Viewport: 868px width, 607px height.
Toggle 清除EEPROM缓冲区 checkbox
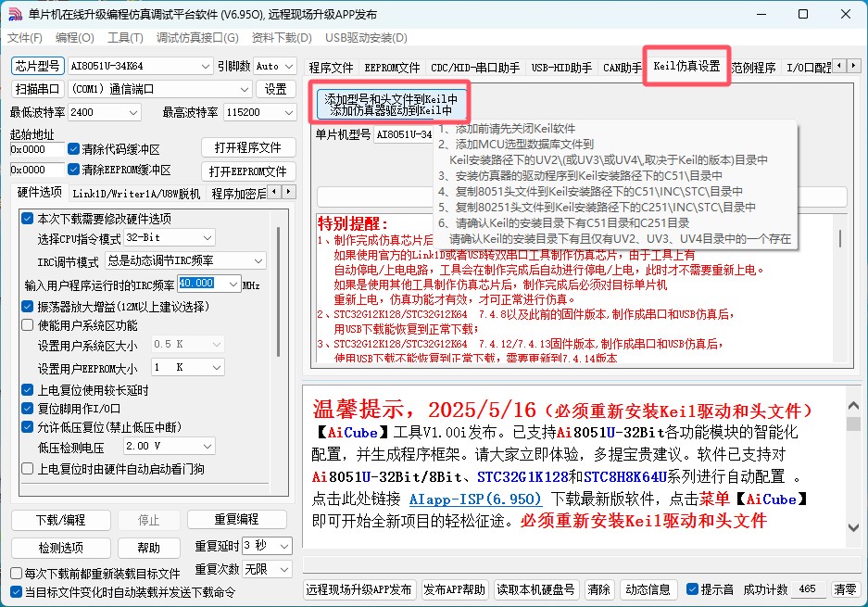tap(73, 169)
